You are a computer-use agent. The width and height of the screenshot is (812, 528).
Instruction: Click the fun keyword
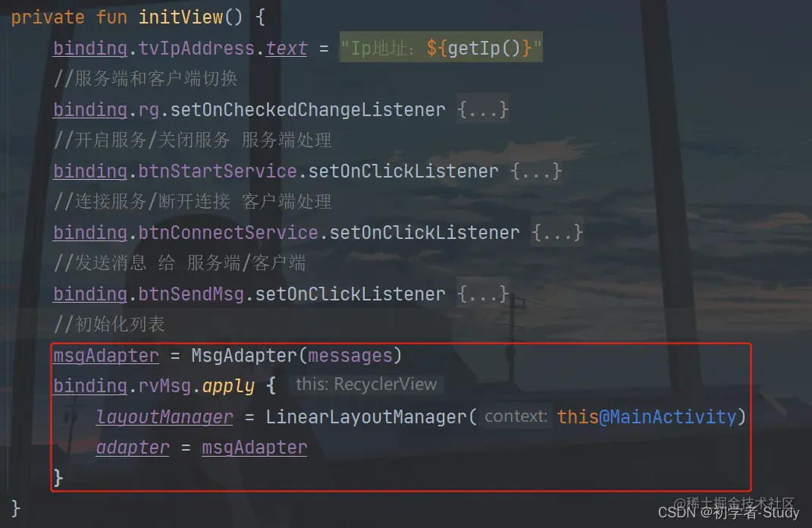111,17
